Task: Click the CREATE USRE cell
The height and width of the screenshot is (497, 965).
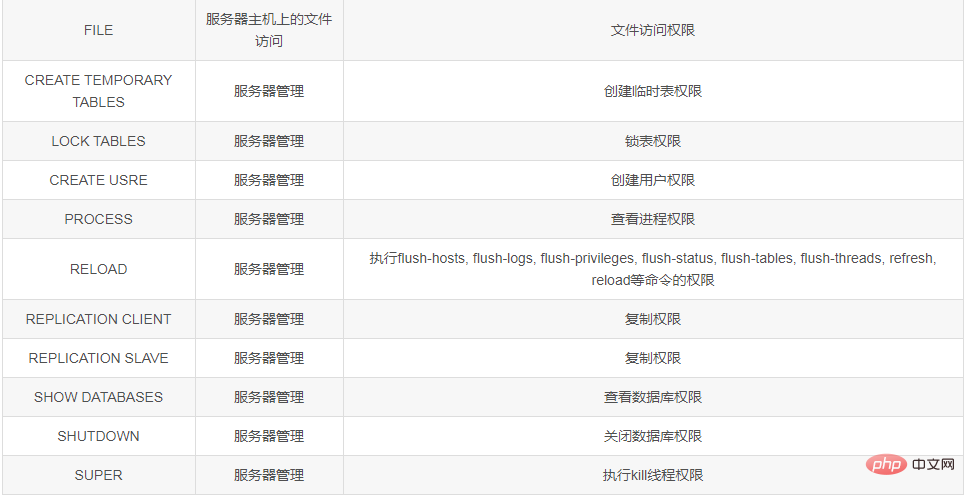Action: point(98,180)
